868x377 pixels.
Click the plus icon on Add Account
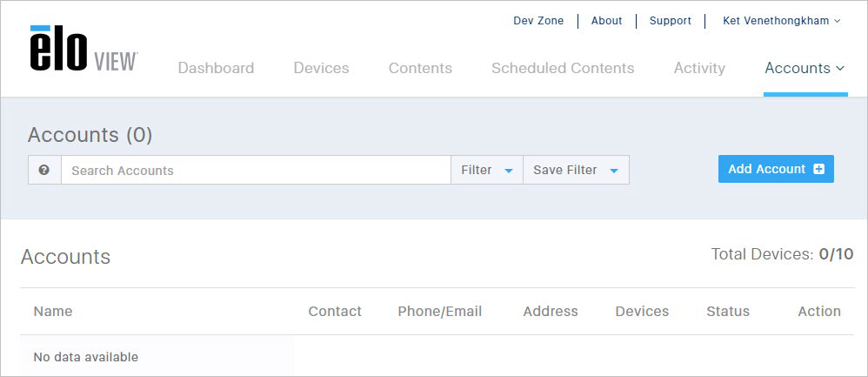click(818, 169)
